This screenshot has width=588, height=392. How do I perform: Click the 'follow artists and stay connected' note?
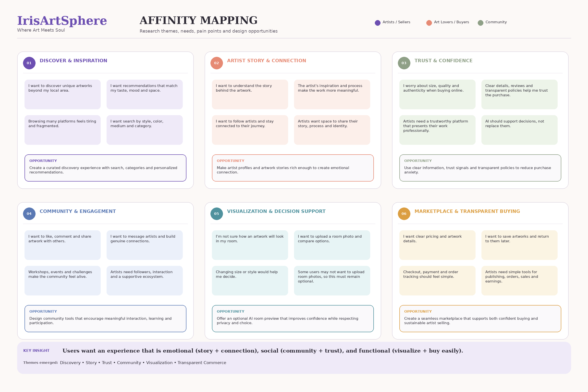pos(250,130)
